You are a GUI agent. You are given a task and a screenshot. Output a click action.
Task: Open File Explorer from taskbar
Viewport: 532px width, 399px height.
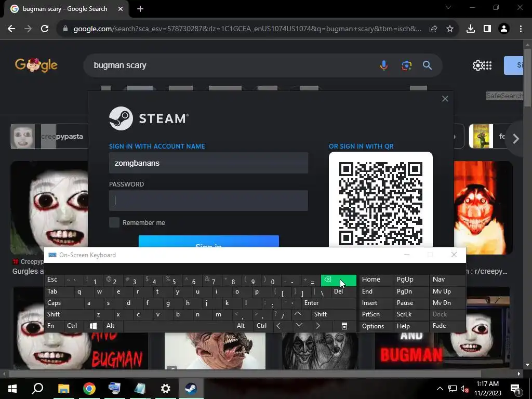click(63, 388)
